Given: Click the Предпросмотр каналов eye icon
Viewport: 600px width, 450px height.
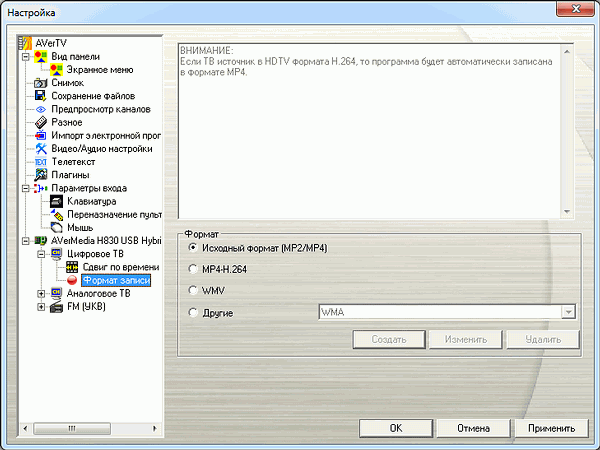Looking at the screenshot, I should pyautogui.click(x=41, y=109).
